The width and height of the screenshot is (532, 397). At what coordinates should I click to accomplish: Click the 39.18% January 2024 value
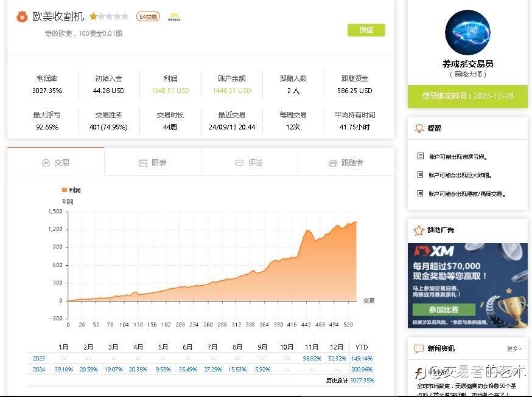click(x=64, y=369)
